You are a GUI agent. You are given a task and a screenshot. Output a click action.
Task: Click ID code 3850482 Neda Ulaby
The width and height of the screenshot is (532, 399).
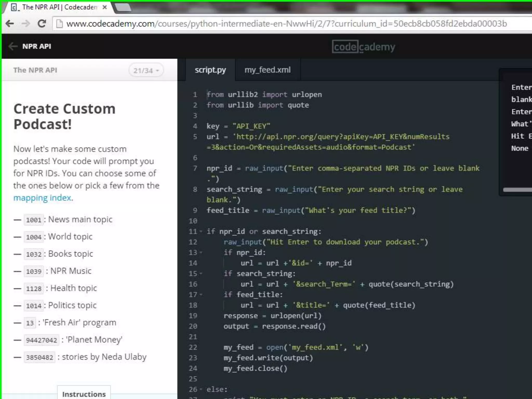click(39, 357)
